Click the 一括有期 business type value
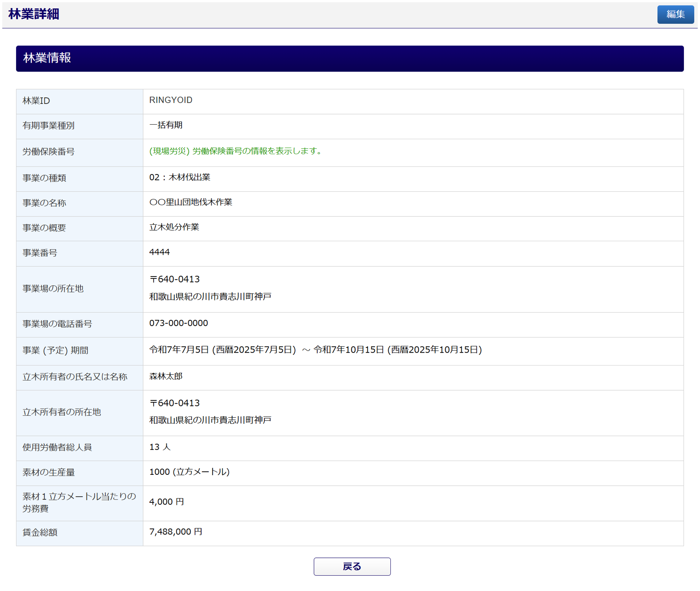This screenshot has height=591, width=700. pyautogui.click(x=166, y=125)
